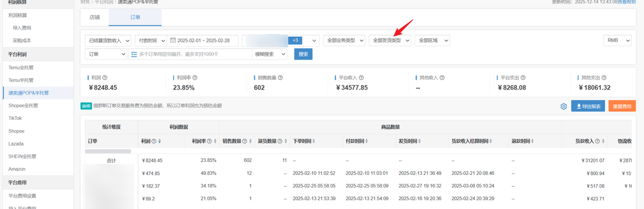Sort by 发货时间 column sort icon
The height and width of the screenshot is (209, 644).
coord(419,141)
